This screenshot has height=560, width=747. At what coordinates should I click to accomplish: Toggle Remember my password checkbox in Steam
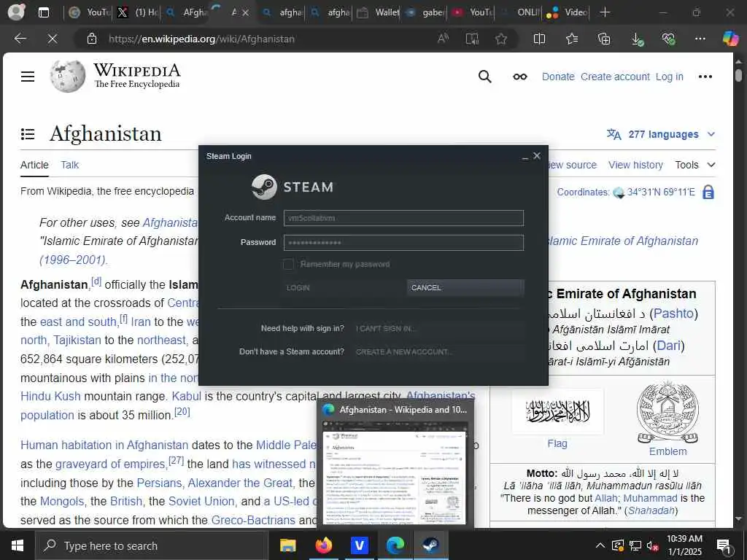click(x=288, y=264)
